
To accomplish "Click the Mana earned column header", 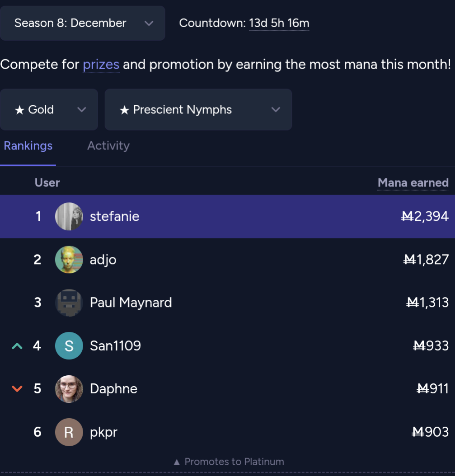I will pos(413,183).
